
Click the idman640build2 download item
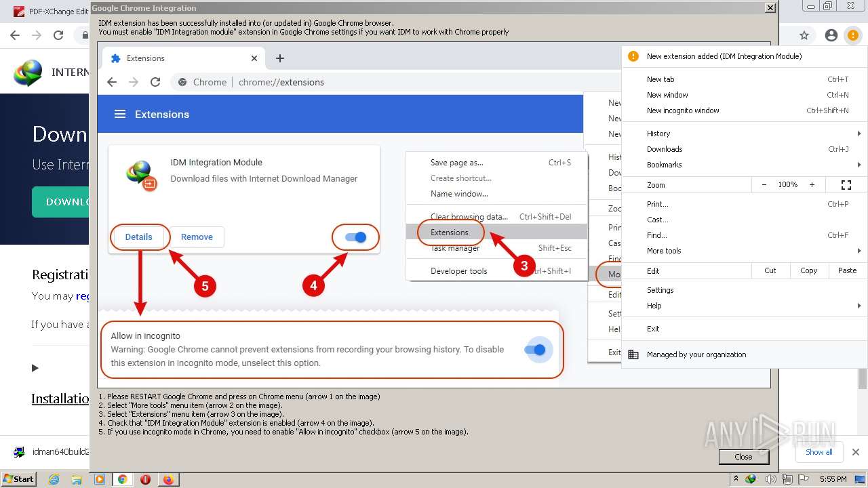(51, 452)
